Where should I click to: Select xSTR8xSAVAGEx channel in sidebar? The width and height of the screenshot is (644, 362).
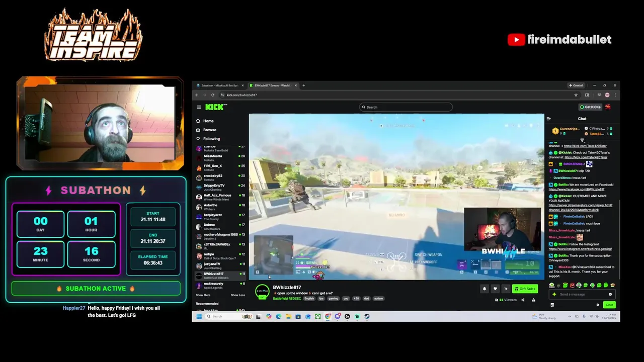click(220, 246)
